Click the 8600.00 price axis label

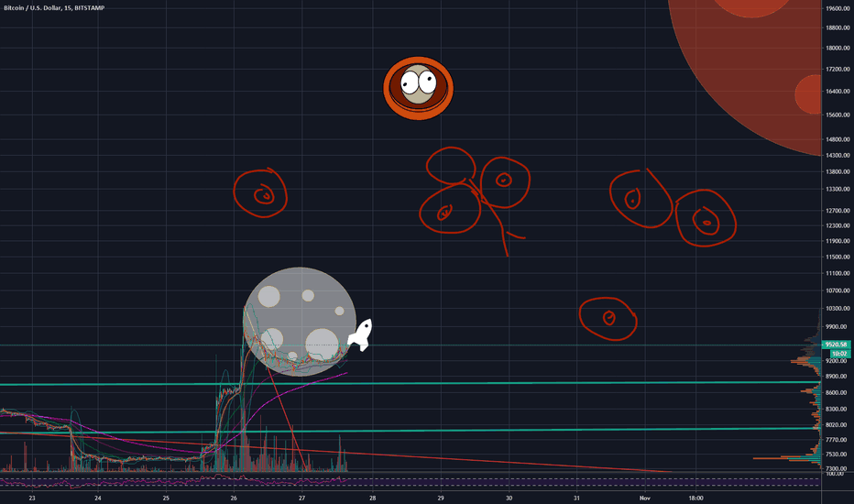coord(838,392)
